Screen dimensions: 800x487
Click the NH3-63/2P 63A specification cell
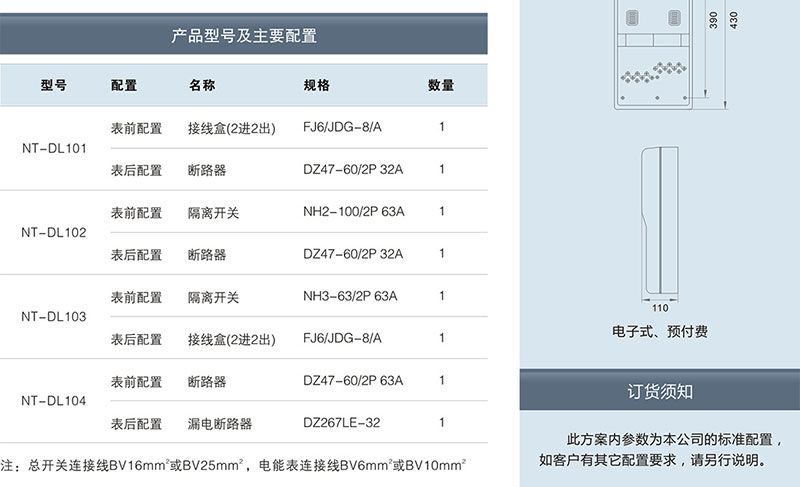350,297
